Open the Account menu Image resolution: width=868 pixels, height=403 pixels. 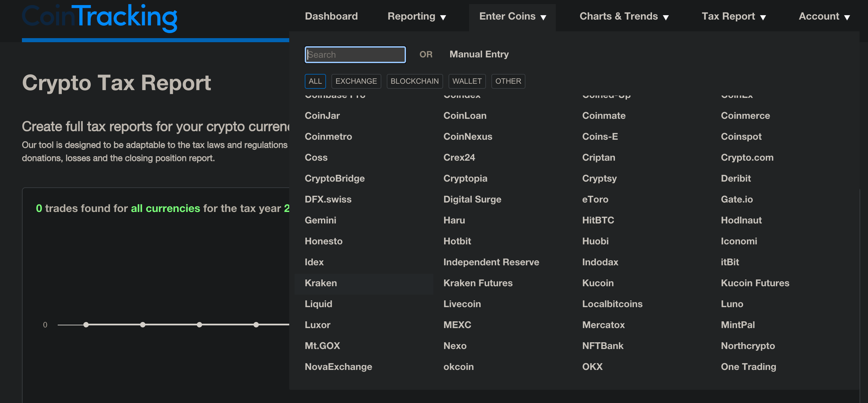(x=824, y=16)
